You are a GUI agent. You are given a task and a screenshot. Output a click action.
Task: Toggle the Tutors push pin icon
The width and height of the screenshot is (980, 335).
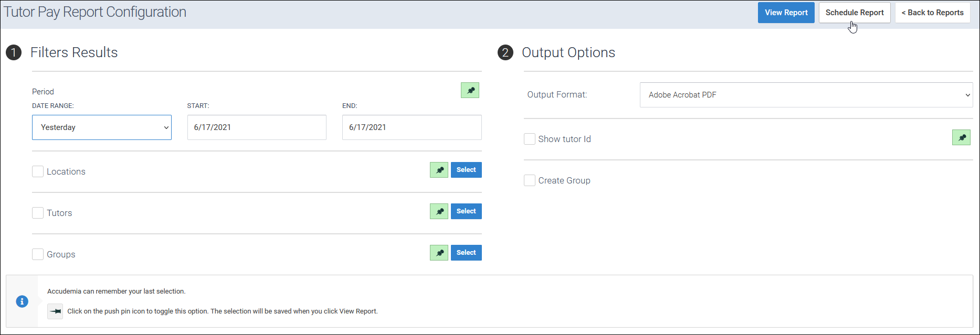click(x=439, y=211)
